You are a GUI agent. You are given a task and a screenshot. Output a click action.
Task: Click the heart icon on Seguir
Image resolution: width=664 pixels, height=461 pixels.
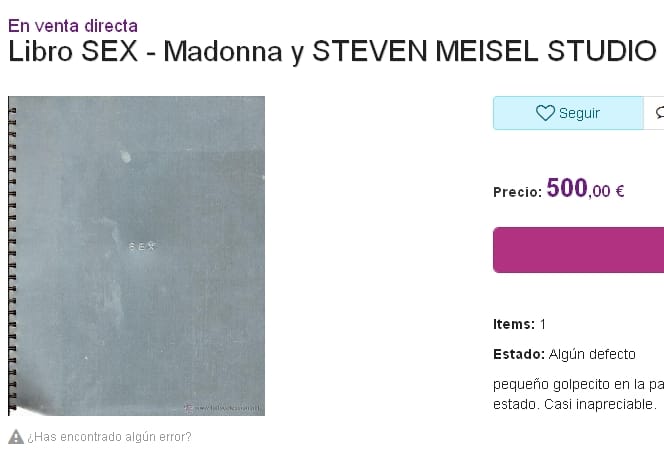(x=545, y=113)
